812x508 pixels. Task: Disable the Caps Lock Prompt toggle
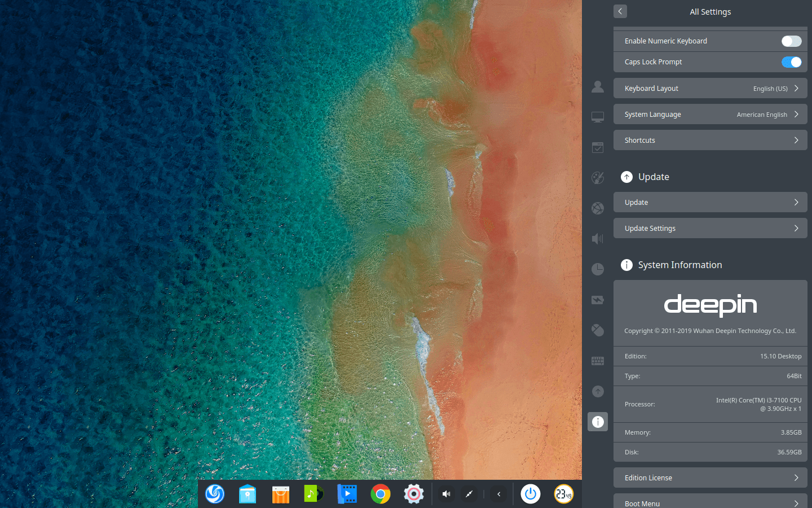[x=791, y=62]
